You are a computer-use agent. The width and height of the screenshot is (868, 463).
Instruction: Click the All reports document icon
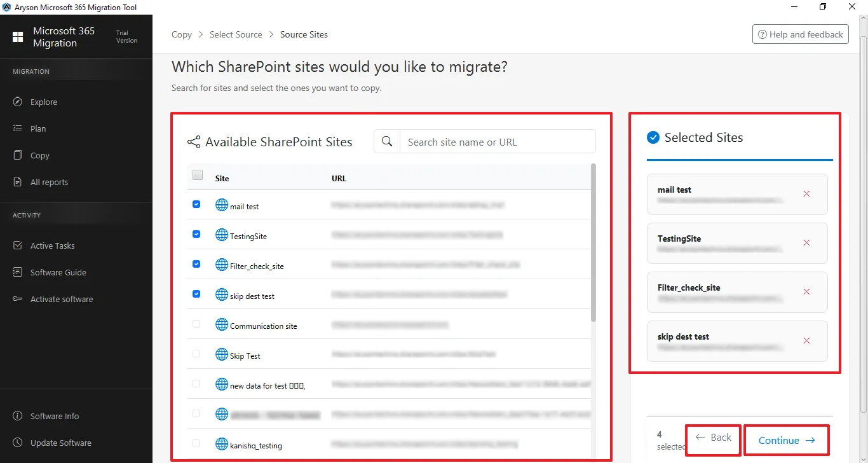click(18, 182)
